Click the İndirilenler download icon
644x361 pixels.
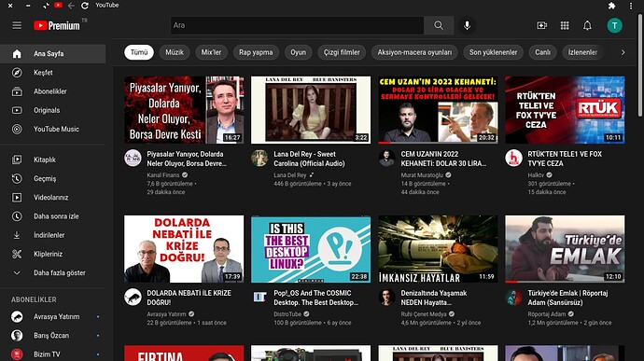17,235
